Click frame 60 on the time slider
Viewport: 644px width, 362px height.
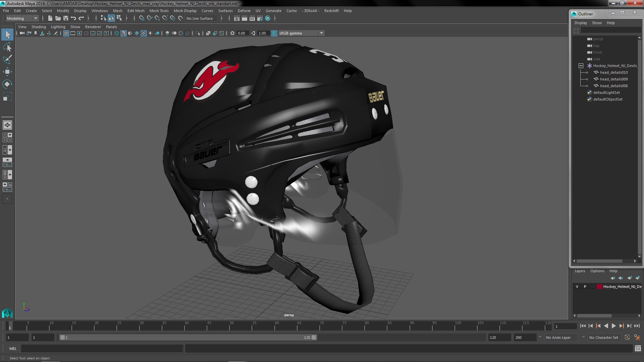277,326
